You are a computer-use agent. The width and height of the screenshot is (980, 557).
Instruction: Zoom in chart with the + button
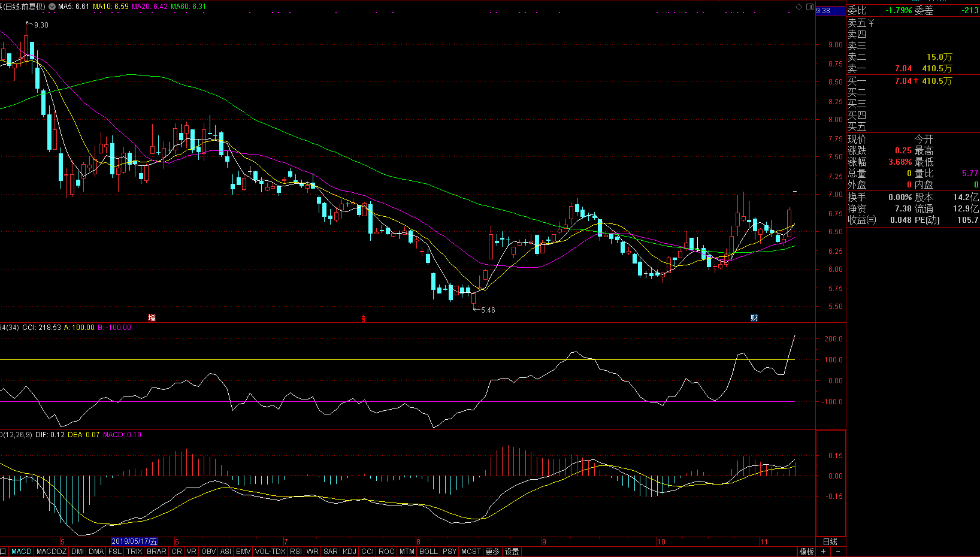click(824, 552)
